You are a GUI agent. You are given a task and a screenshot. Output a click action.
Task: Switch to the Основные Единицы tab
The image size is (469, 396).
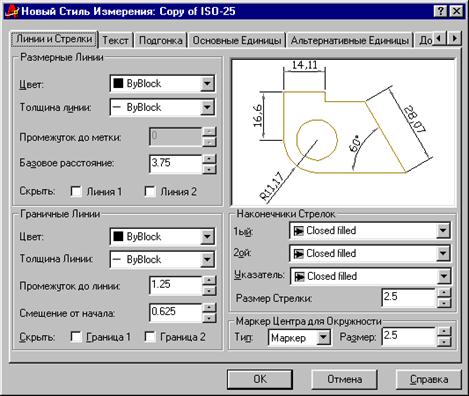click(237, 41)
